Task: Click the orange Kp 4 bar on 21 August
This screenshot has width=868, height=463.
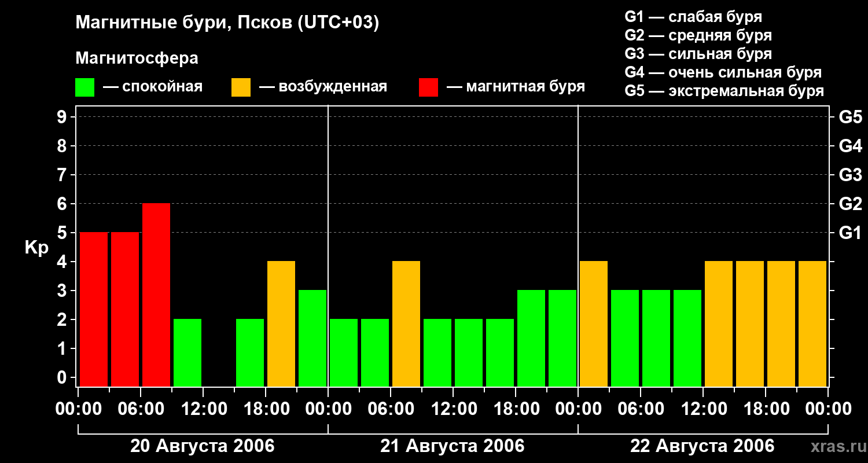Action: tap(406, 324)
